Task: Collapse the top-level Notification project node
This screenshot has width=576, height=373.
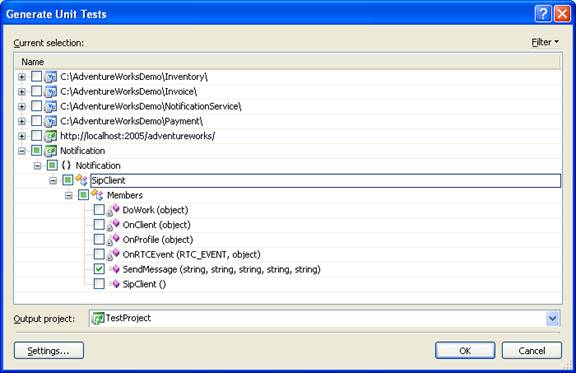Action: [22, 151]
